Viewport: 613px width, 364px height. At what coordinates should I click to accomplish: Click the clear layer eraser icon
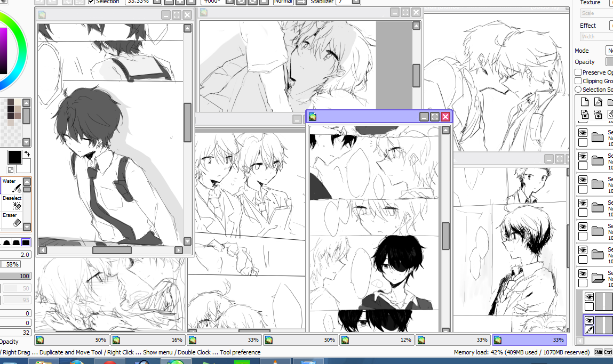610,115
